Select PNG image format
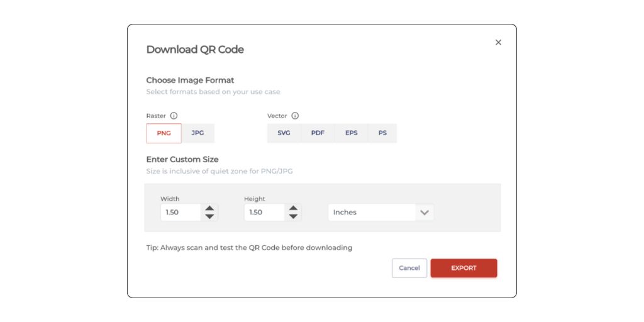This screenshot has height=322, width=644. (x=164, y=133)
